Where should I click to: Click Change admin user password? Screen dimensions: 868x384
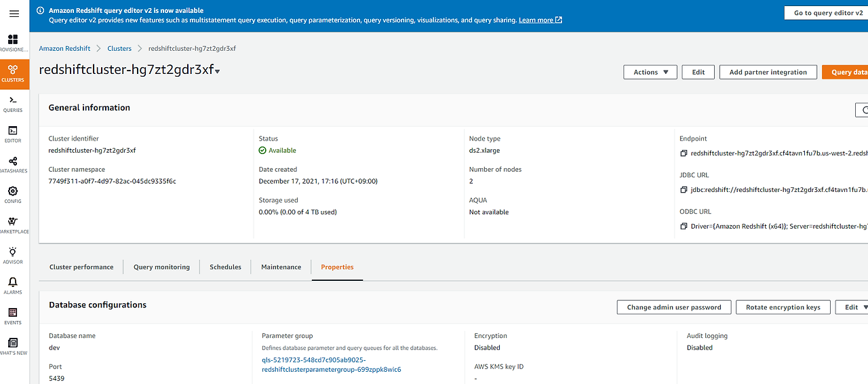click(x=674, y=307)
